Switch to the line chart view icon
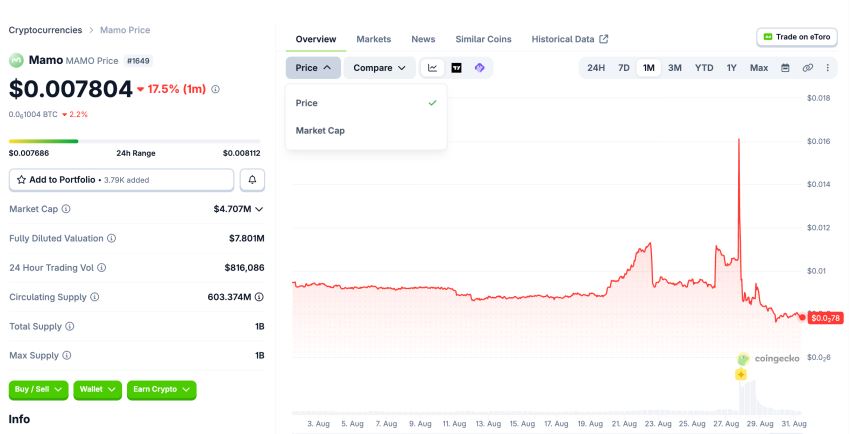The image size is (850, 434). tap(433, 68)
